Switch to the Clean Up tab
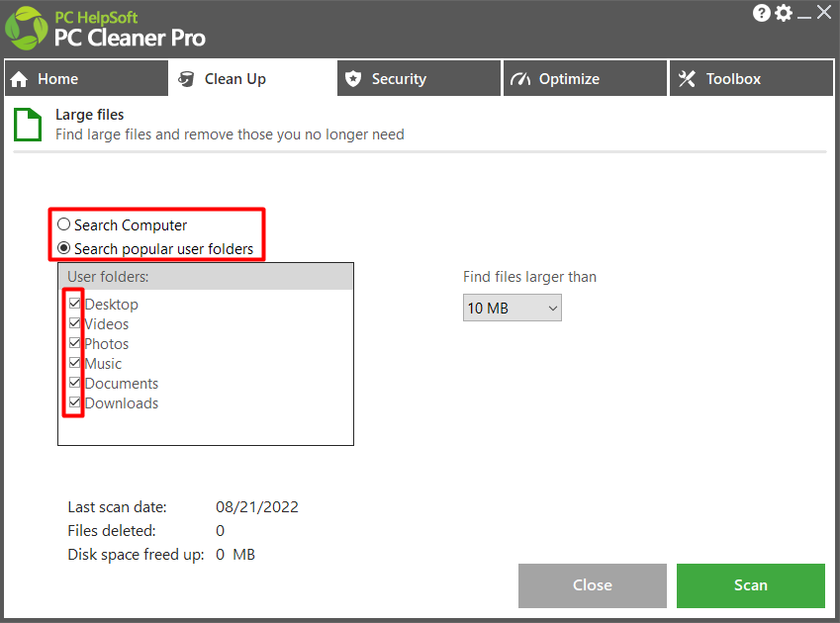The width and height of the screenshot is (840, 623). [x=252, y=79]
